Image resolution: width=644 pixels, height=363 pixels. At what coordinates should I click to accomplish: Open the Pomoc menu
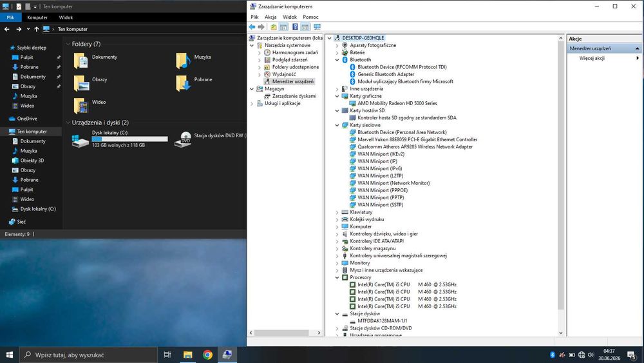tap(310, 17)
